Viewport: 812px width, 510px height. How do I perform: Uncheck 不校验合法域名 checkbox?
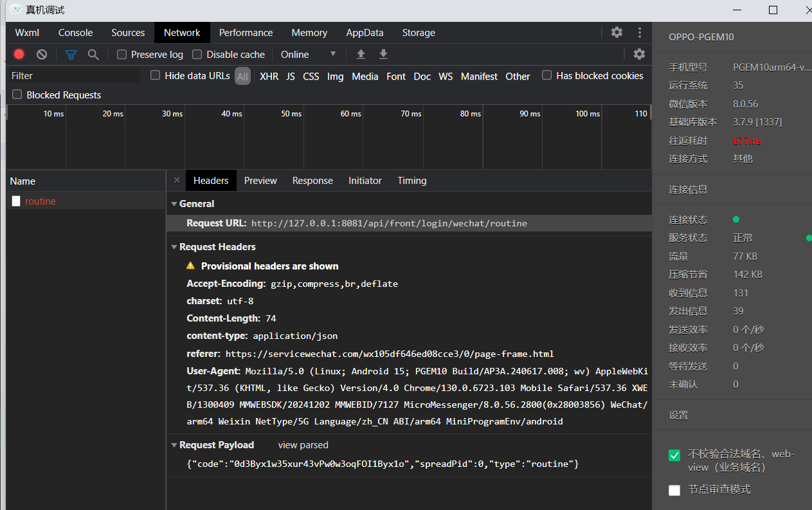[674, 455]
